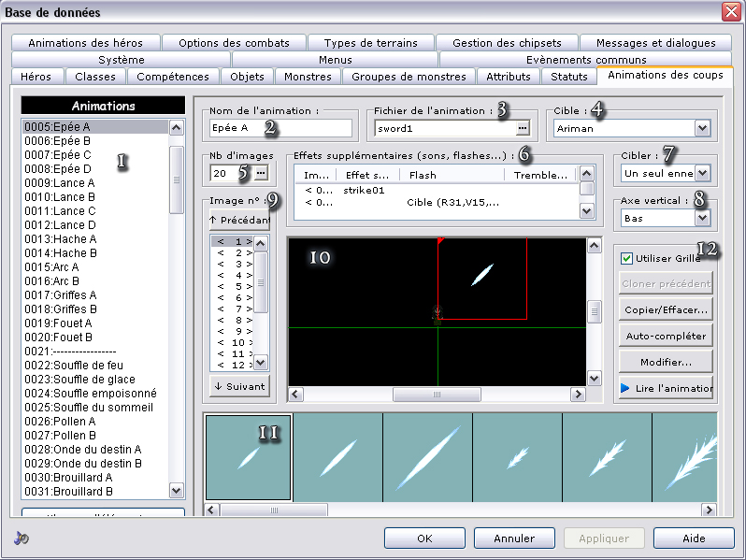The image size is (746, 560).
Task: Click the Auto-compléter button
Action: pyautogui.click(x=666, y=336)
